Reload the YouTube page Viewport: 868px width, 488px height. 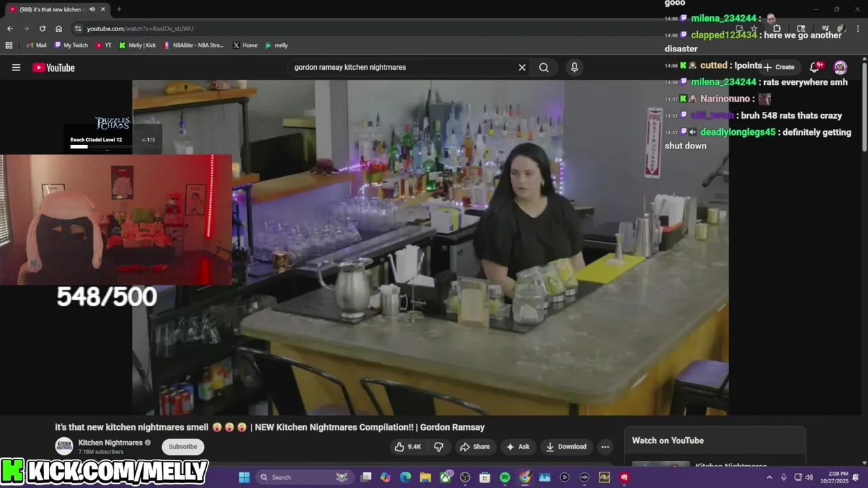(x=42, y=28)
